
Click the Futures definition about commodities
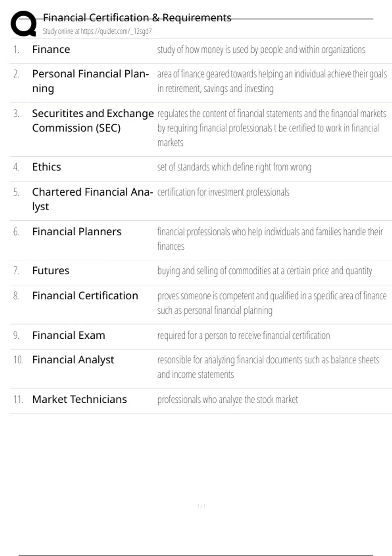pyautogui.click(x=264, y=271)
